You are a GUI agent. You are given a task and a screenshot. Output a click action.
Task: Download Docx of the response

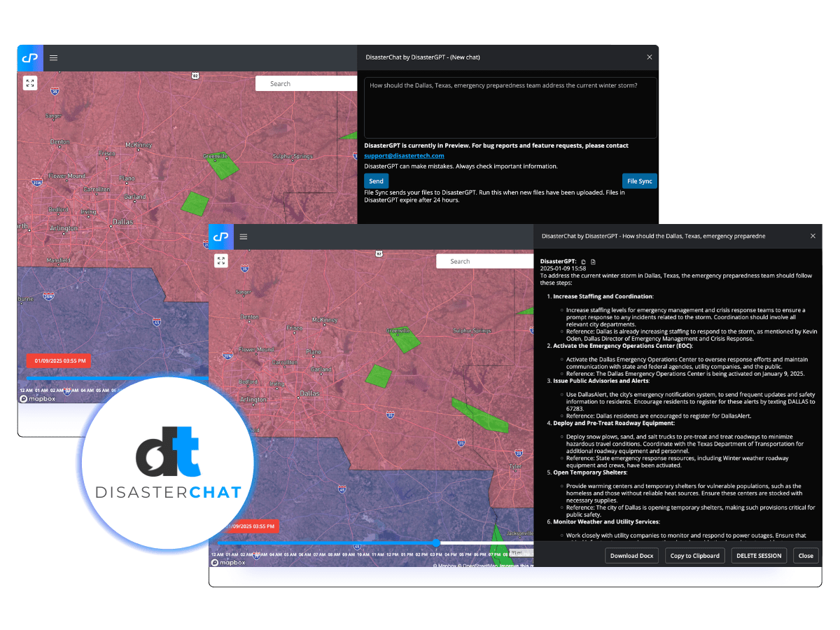point(632,556)
